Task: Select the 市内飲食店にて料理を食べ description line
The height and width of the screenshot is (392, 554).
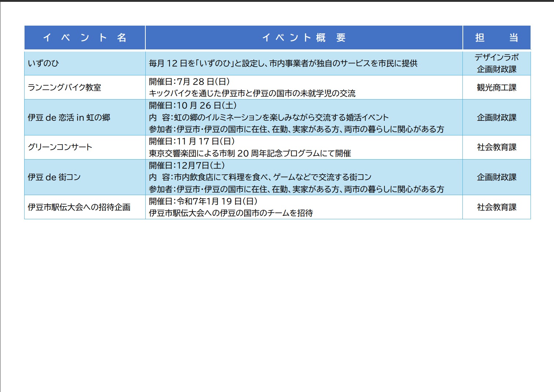Action: pyautogui.click(x=260, y=177)
